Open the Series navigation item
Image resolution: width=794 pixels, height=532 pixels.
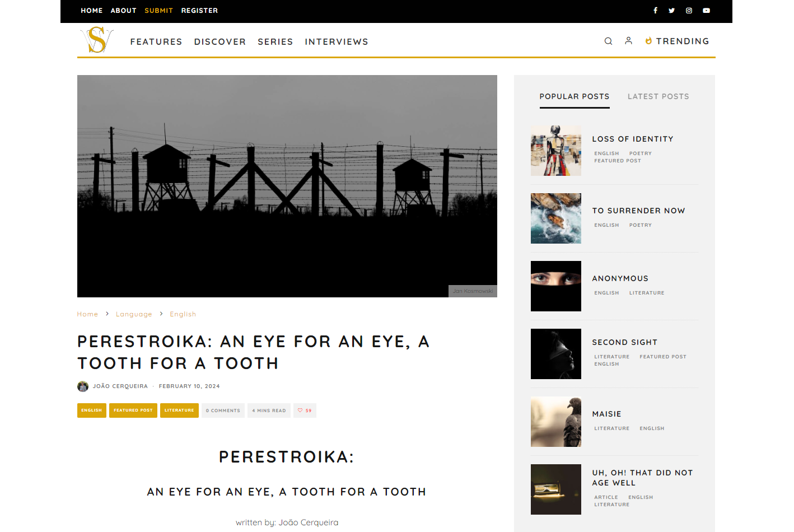pyautogui.click(x=275, y=41)
